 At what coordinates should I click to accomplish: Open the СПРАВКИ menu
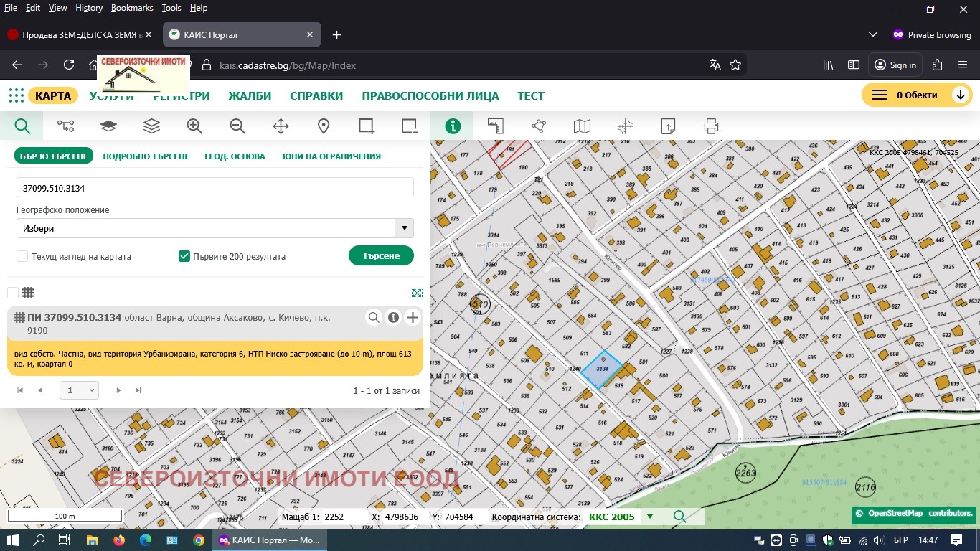click(316, 95)
